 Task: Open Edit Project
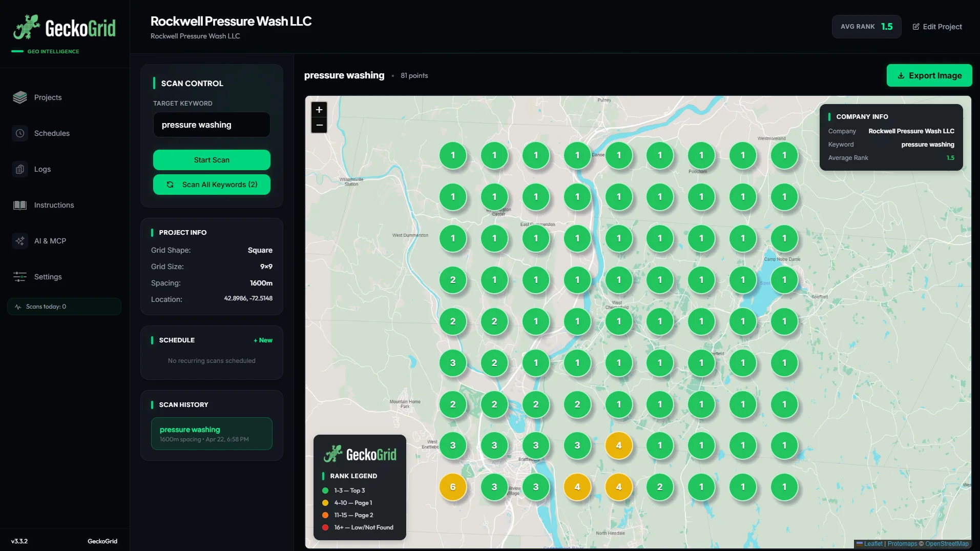coord(937,27)
